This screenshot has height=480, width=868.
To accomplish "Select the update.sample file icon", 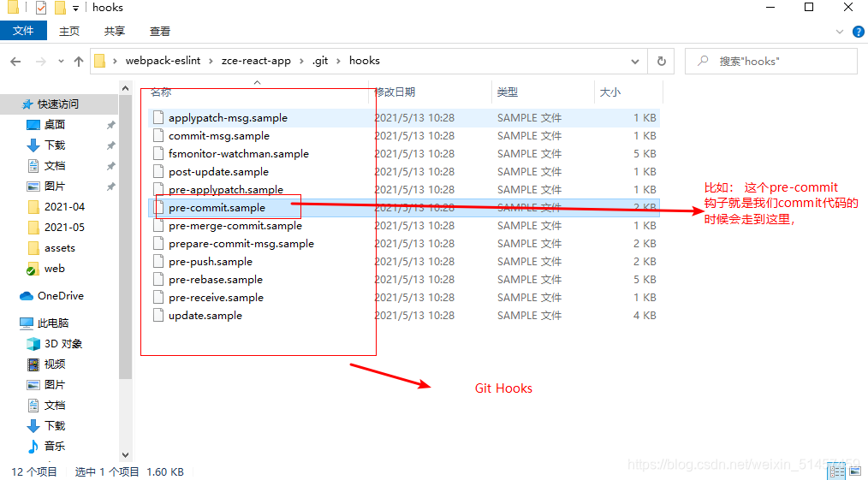I will 158,315.
